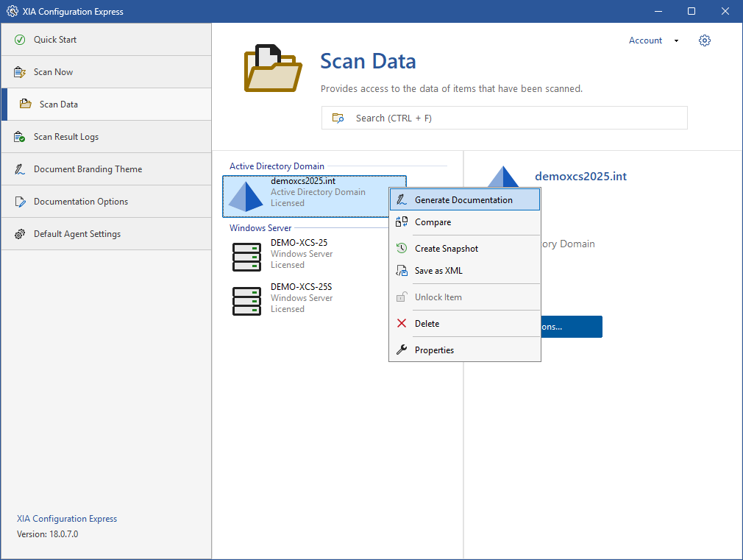
Task: Click the red X Delete icon
Action: 402,324
